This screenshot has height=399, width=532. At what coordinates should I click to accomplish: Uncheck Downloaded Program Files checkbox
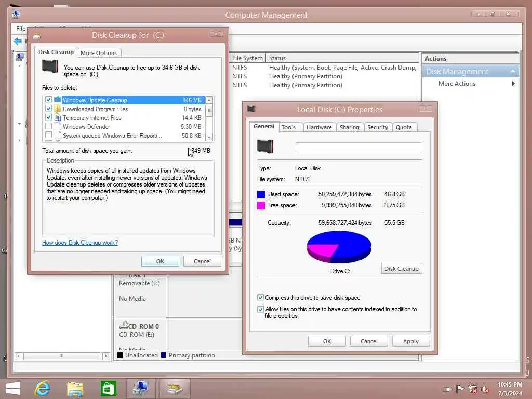(48, 109)
